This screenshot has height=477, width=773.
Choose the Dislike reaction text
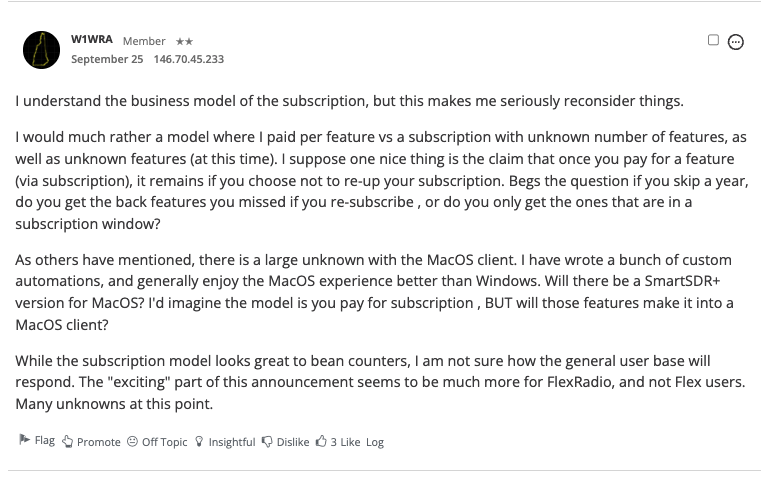[293, 442]
